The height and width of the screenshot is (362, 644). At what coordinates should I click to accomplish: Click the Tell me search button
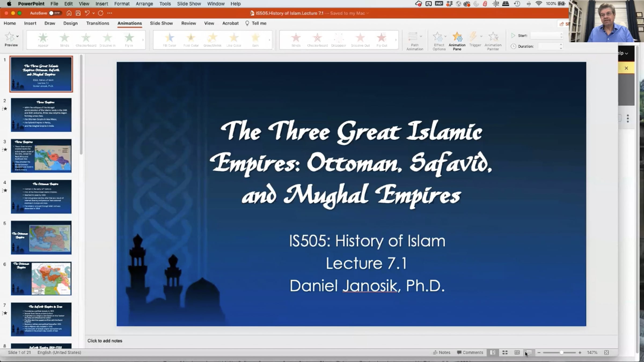point(256,23)
